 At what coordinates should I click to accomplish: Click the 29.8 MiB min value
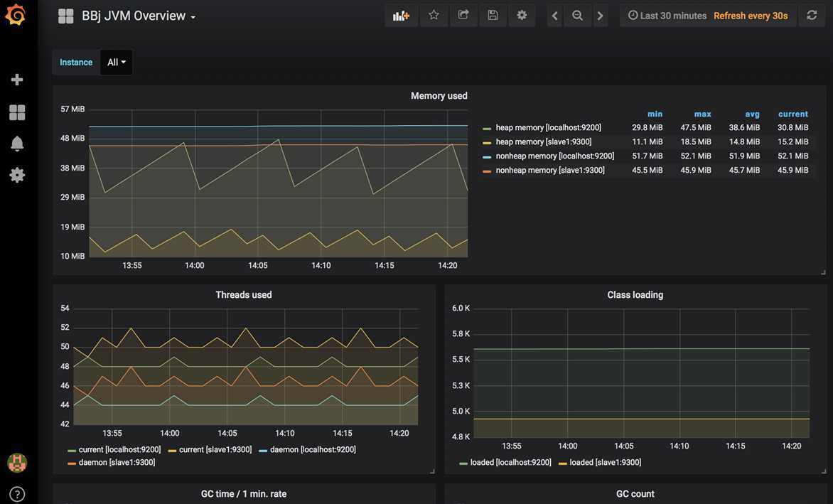pyautogui.click(x=647, y=127)
